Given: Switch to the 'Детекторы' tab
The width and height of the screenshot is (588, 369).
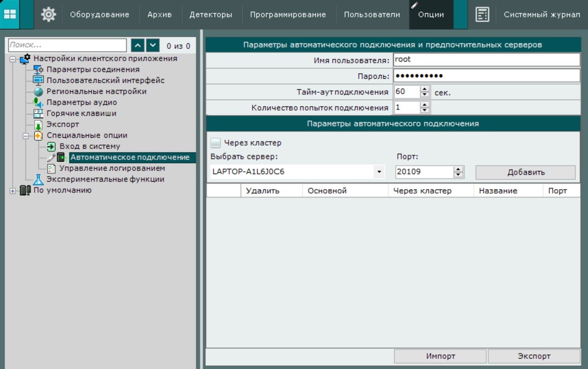Looking at the screenshot, I should point(211,15).
